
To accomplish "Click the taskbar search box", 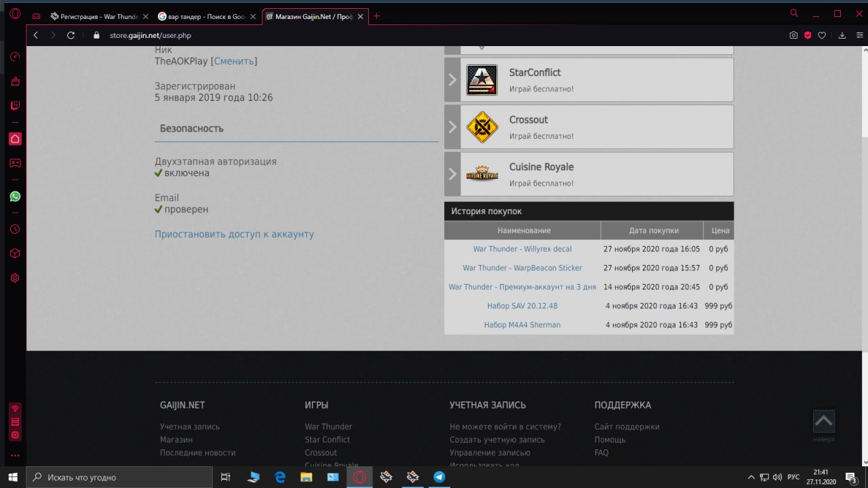I will tap(119, 477).
